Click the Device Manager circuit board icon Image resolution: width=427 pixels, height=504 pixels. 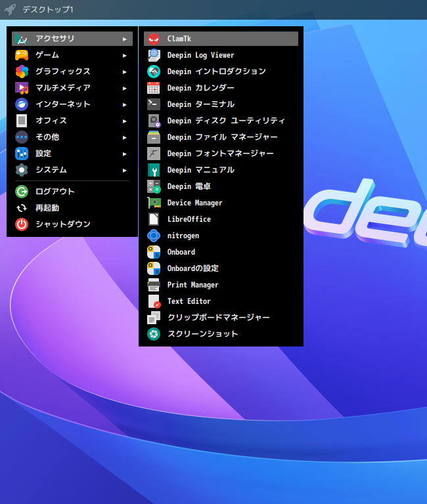[x=154, y=203]
